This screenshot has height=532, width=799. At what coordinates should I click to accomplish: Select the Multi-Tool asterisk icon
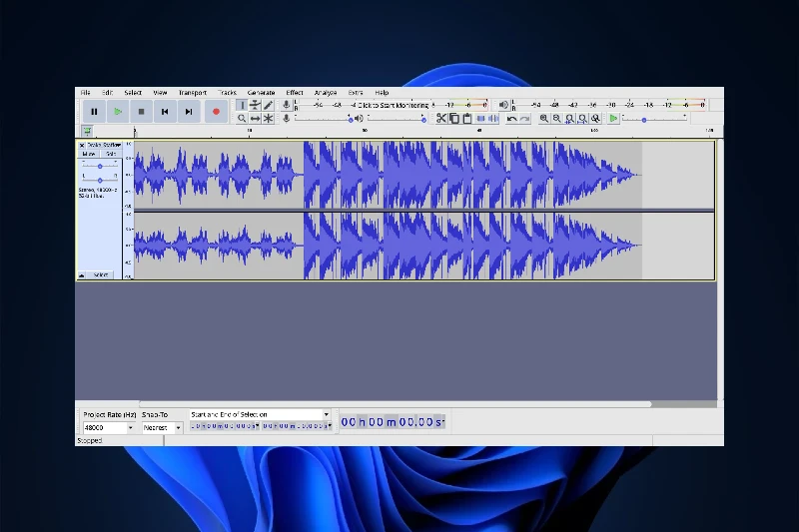coord(268,119)
